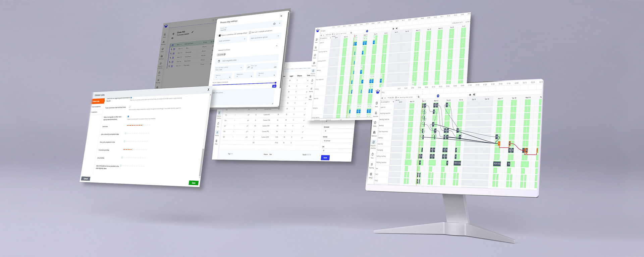Open the Add workstation group dropdown
644x257 pixels.
click(x=265, y=37)
